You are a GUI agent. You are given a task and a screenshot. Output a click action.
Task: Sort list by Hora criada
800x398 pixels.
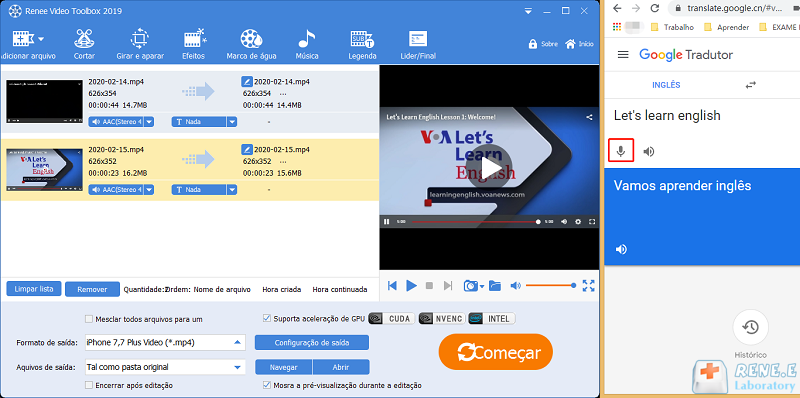pos(282,289)
